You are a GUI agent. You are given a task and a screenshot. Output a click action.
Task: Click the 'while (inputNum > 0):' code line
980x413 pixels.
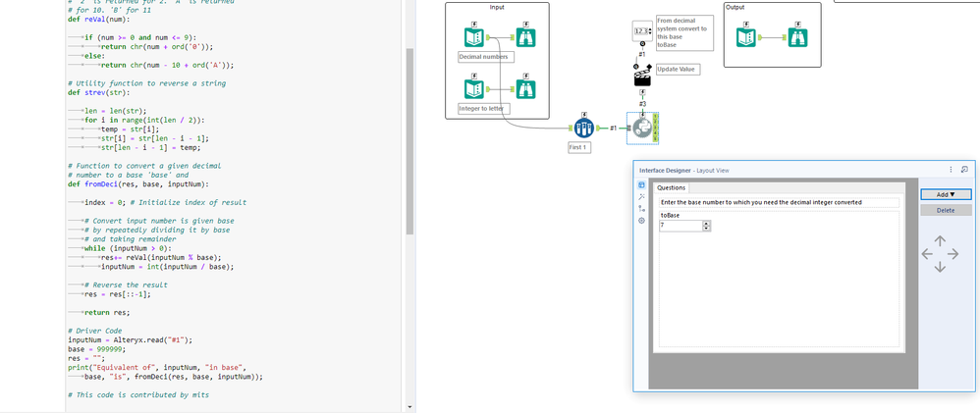(x=128, y=248)
